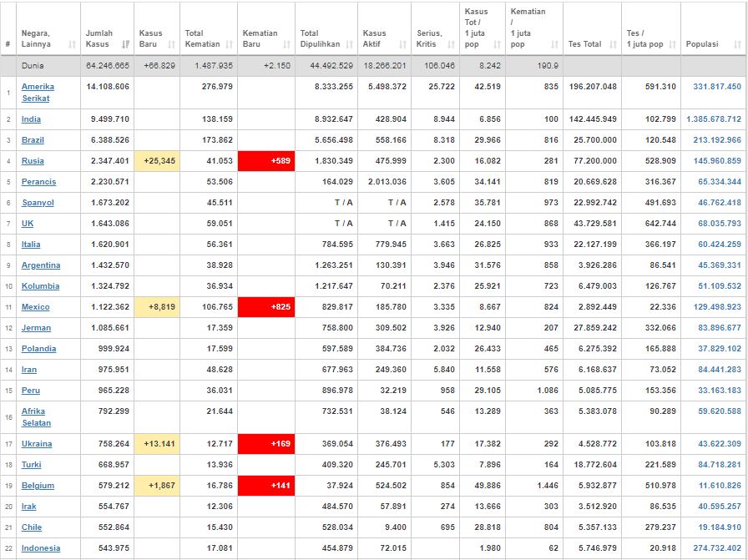The image size is (748, 560).
Task: Select Perancis active cases 2.013.036
Action: point(387,182)
